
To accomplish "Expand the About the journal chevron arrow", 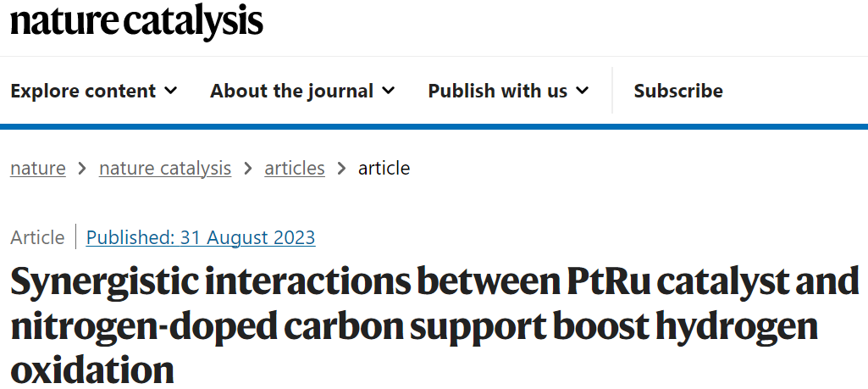I will click(389, 91).
